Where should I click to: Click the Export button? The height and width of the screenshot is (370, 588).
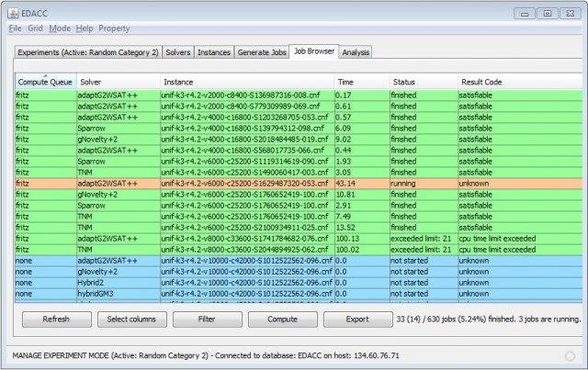pyautogui.click(x=358, y=320)
